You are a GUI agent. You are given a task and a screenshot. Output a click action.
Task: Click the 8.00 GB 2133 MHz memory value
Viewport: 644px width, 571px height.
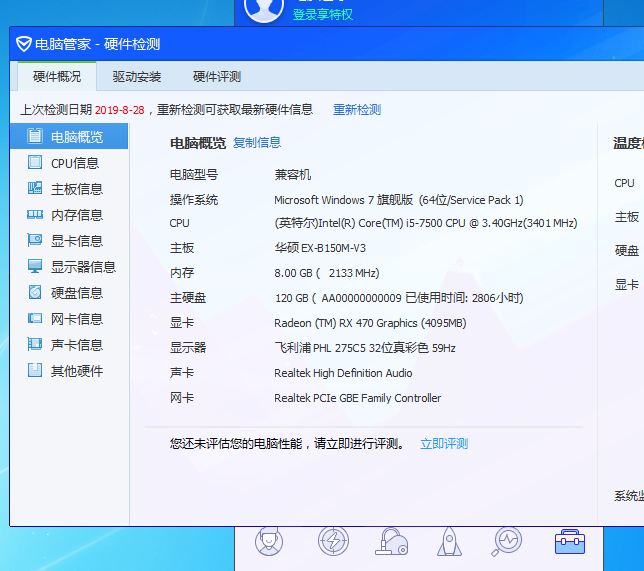tap(327, 273)
